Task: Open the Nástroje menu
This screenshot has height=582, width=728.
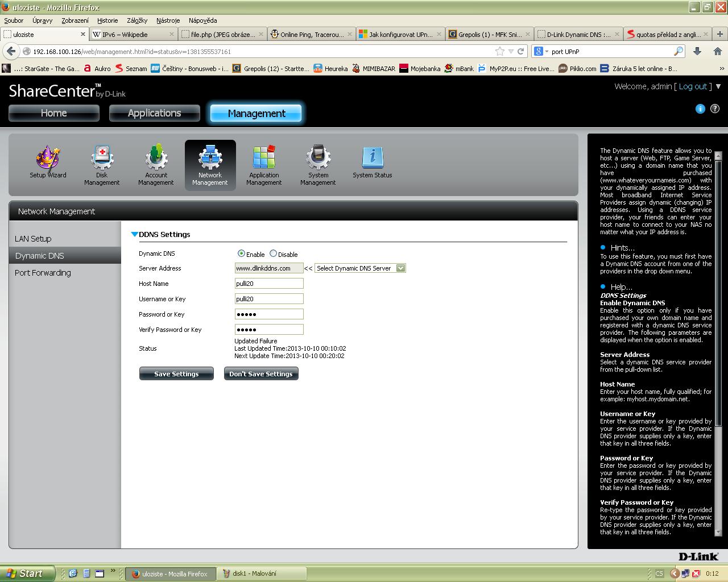Action: pyautogui.click(x=168, y=20)
